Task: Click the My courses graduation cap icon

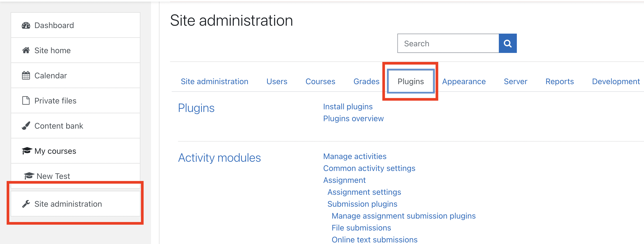Action: coord(27,151)
